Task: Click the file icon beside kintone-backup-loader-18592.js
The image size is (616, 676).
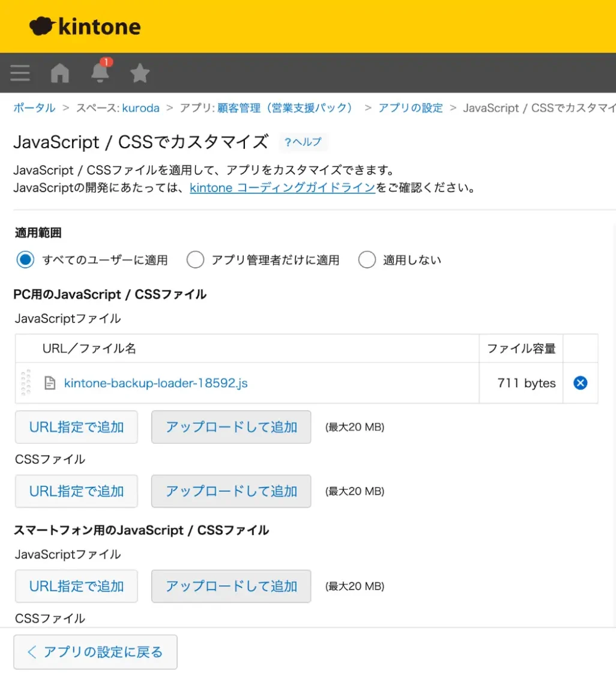Action: 50,383
